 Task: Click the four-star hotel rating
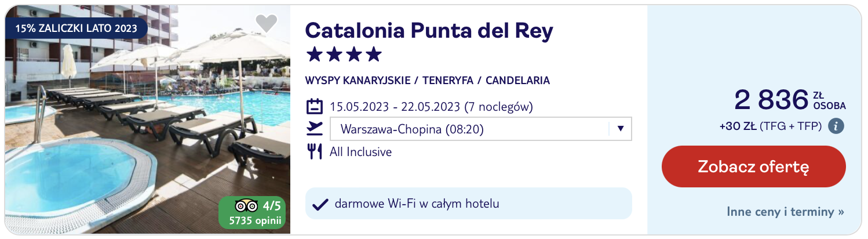click(344, 55)
